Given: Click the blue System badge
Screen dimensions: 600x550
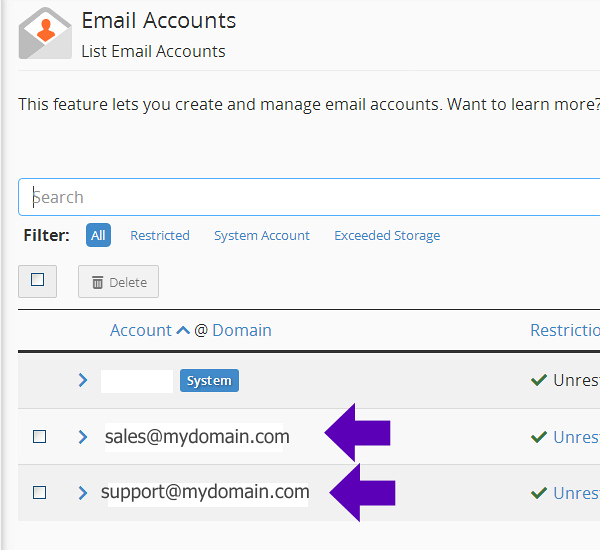Looking at the screenshot, I should point(209,381).
